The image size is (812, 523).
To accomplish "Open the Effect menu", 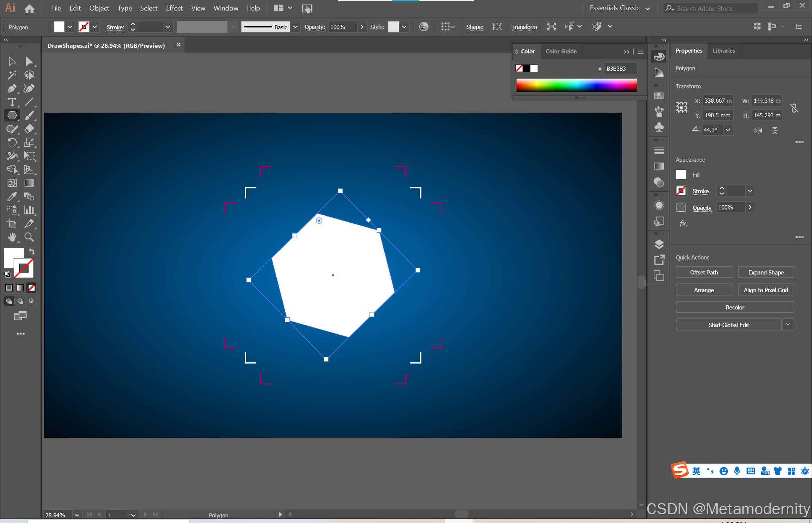I will pyautogui.click(x=174, y=8).
